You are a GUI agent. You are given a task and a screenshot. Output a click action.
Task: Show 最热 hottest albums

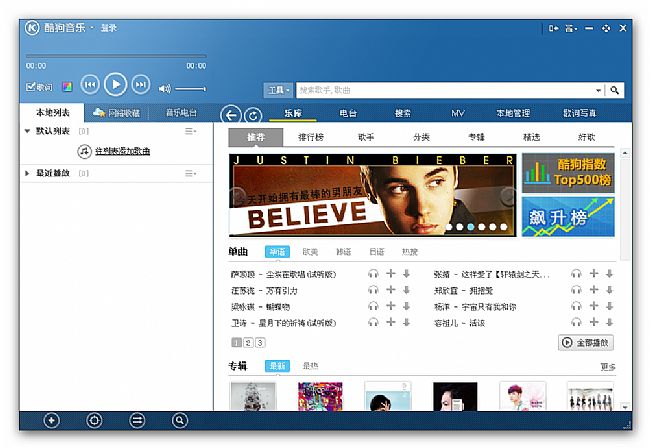(x=310, y=366)
